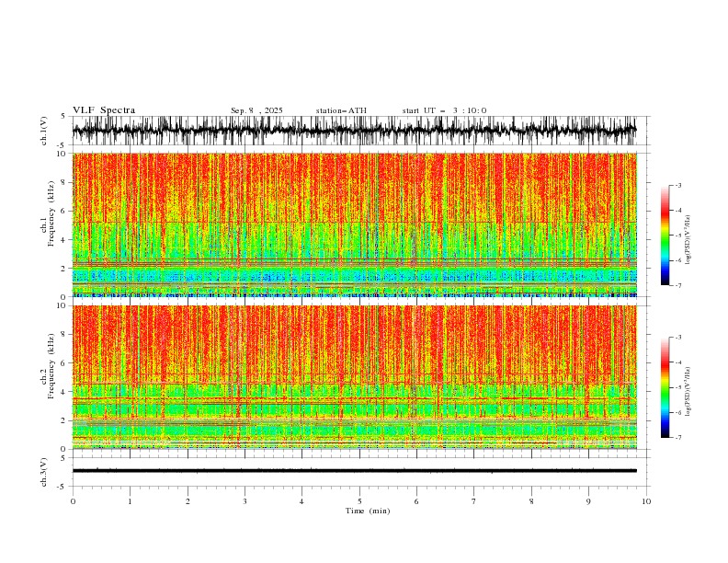
Task: Click time-axis tick label '1'
Action: [x=130, y=501]
